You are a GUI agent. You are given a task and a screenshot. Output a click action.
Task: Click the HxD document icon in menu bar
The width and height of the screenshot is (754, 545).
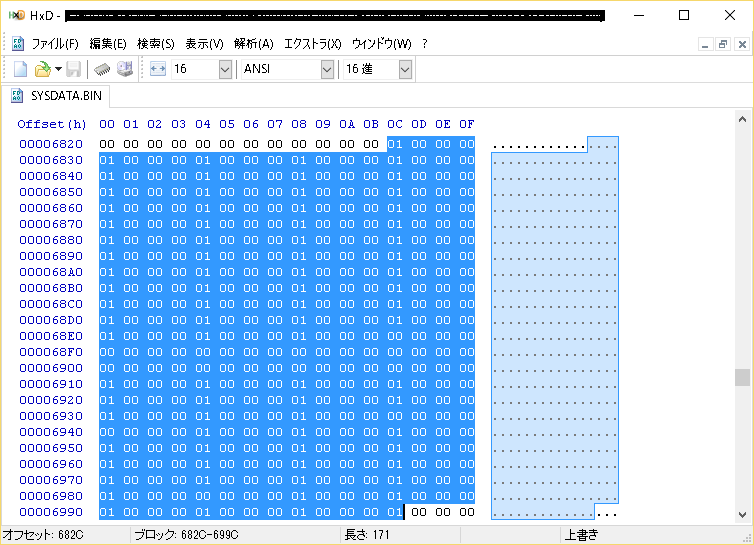pyautogui.click(x=17, y=44)
